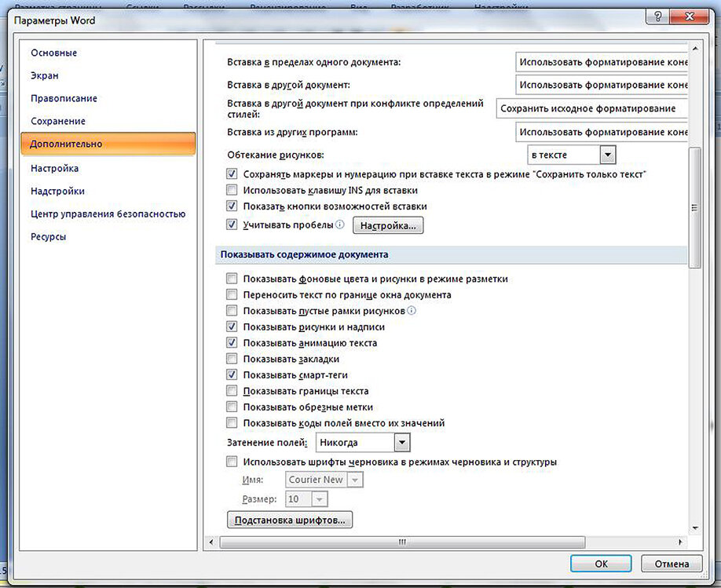This screenshot has height=588, width=721.
Task: Enable Использовать шрифты черновика checkbox
Action: [x=232, y=462]
